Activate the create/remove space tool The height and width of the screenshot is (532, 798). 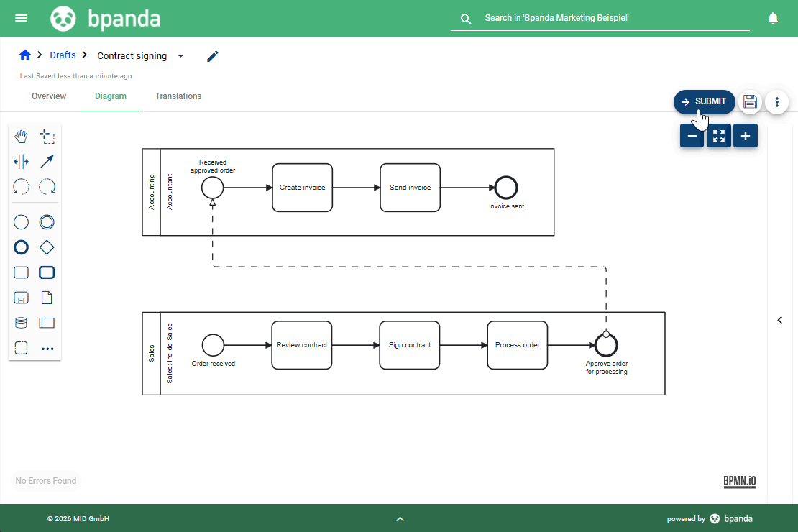click(21, 162)
